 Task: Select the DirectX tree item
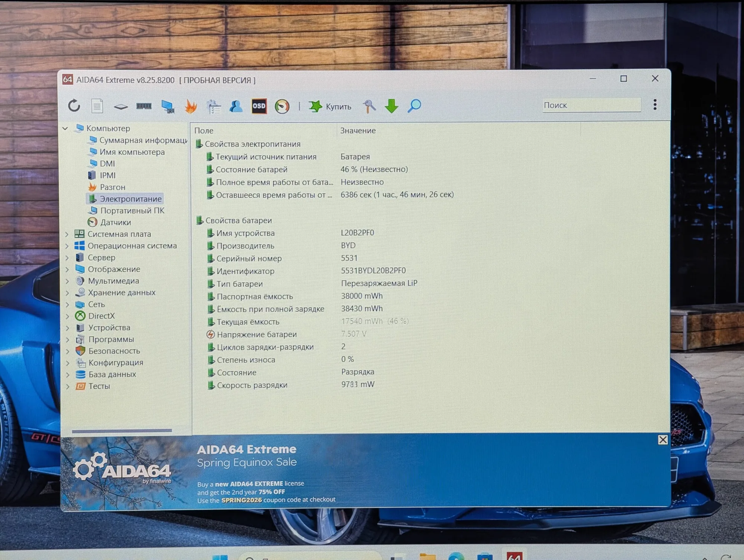pyautogui.click(x=95, y=316)
